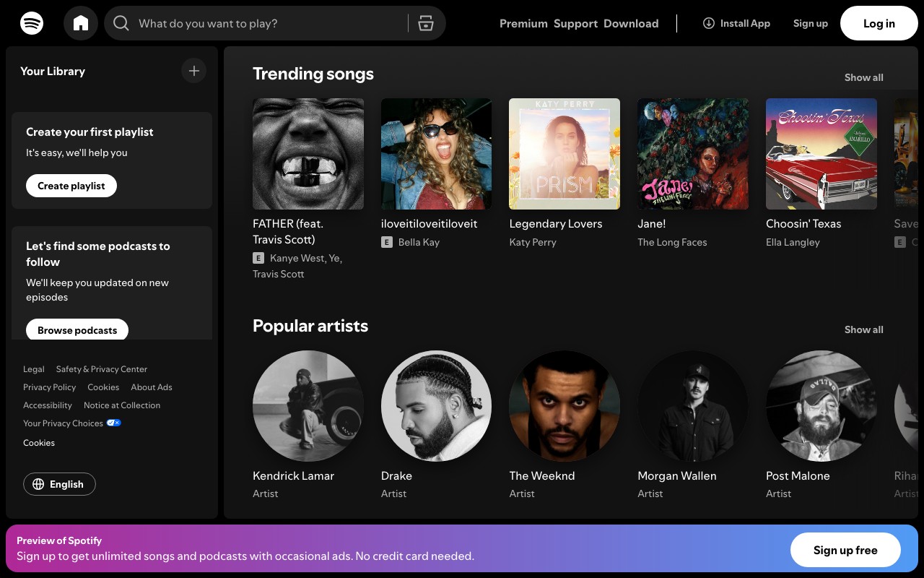This screenshot has height=578, width=924.
Task: Open the Premium menu item
Action: point(523,23)
